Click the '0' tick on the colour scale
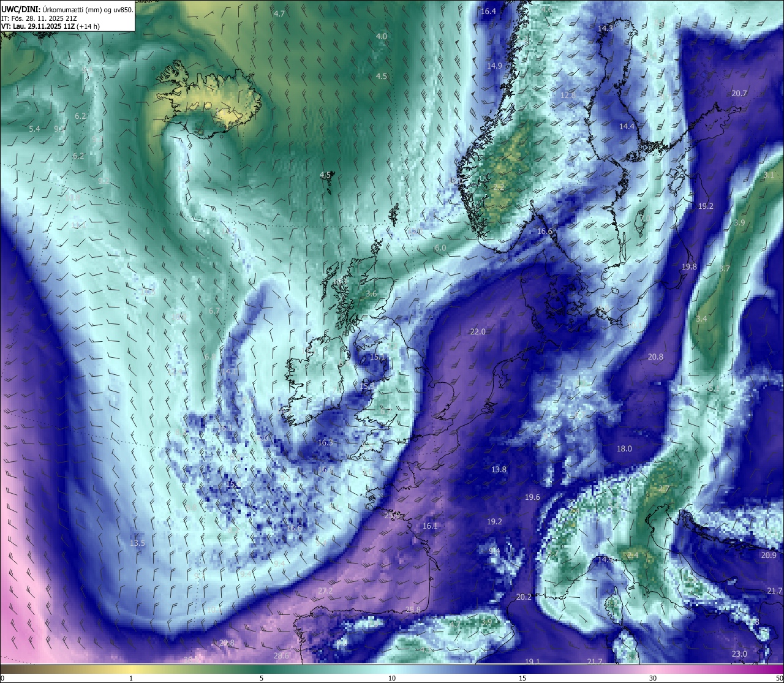This screenshot has height=683, width=784. pos(2,678)
